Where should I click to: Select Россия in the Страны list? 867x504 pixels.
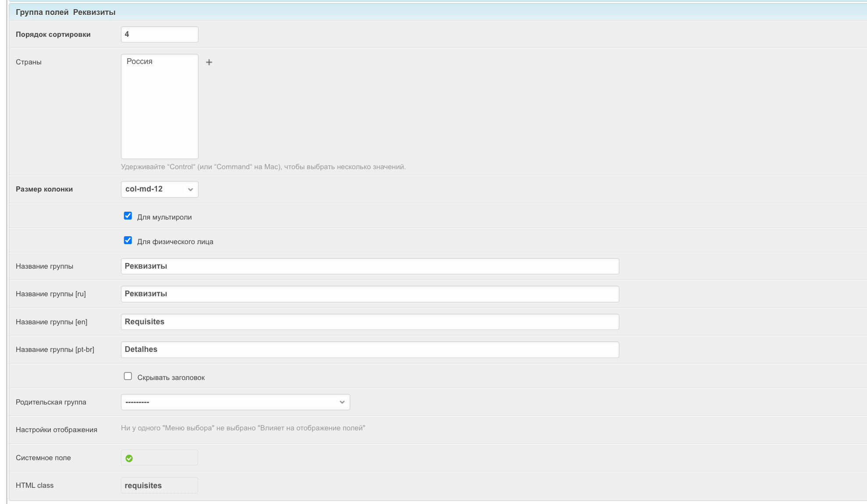(x=140, y=61)
